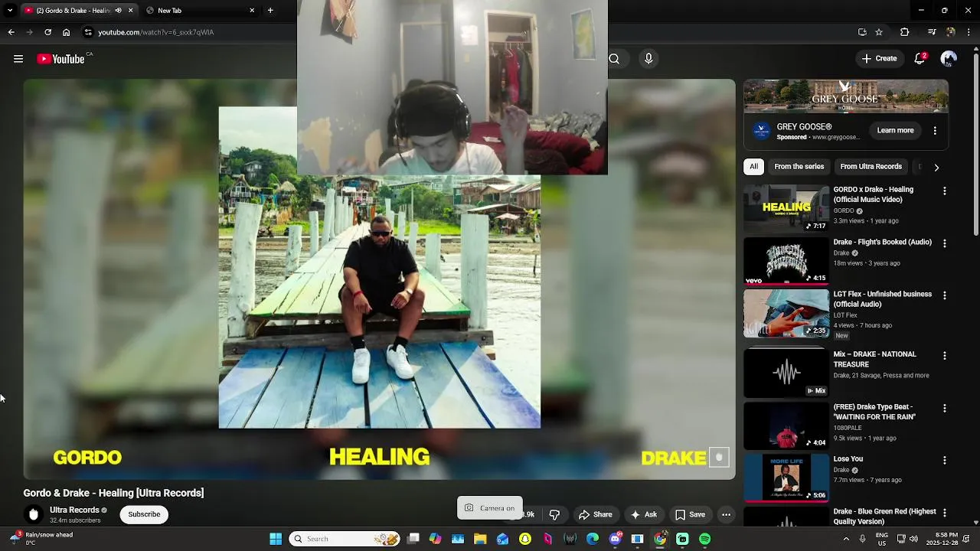Select the All filter chip
The image size is (980, 551).
pyautogui.click(x=753, y=167)
